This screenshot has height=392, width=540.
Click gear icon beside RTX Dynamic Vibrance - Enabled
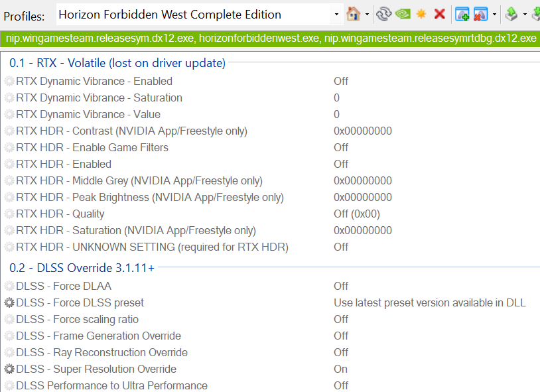(9, 82)
